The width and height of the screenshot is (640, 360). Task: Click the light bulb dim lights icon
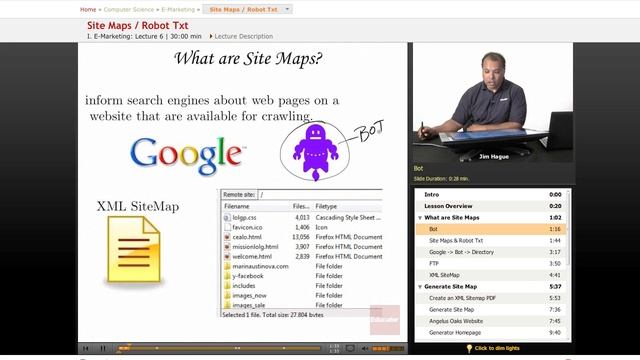click(469, 348)
